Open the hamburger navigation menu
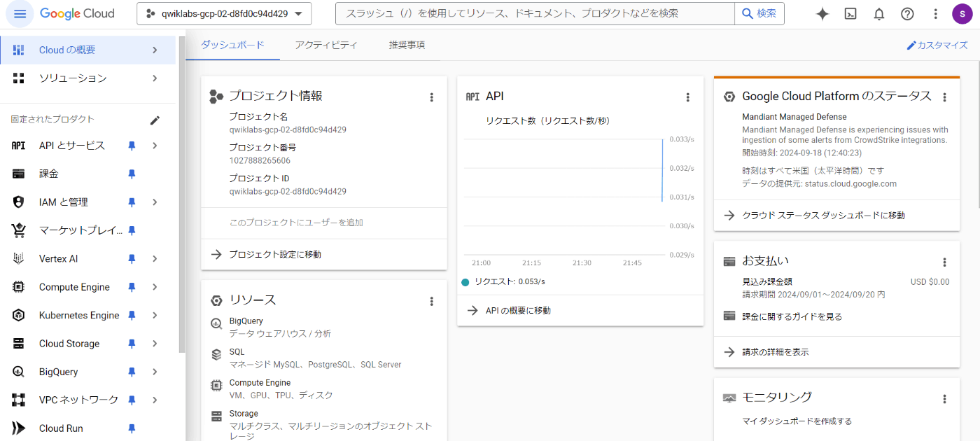980x441 pixels. click(19, 13)
